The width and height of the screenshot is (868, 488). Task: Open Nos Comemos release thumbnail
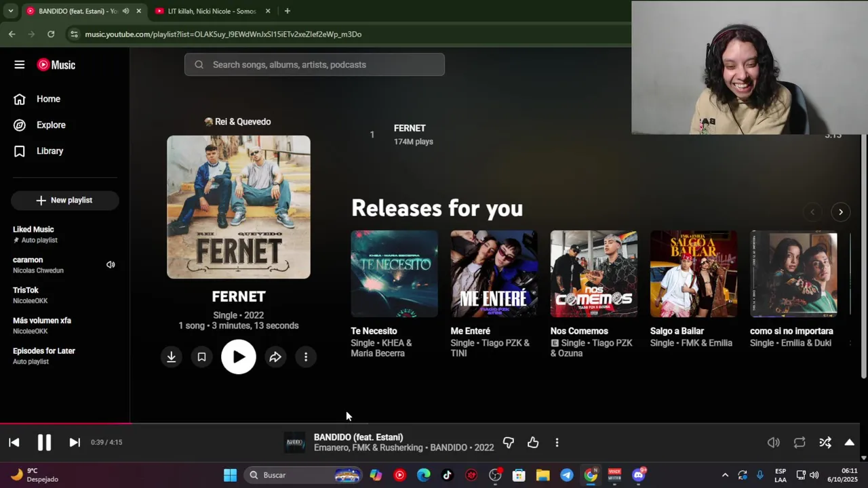[593, 274]
